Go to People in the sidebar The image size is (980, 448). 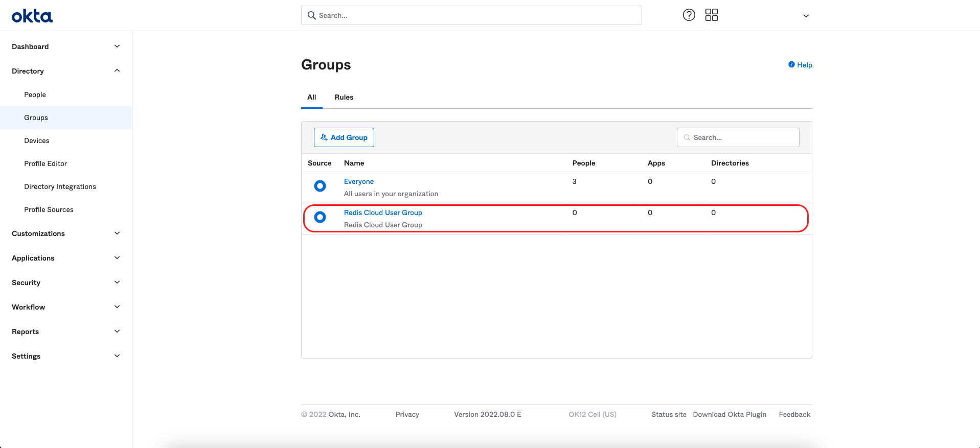35,95
